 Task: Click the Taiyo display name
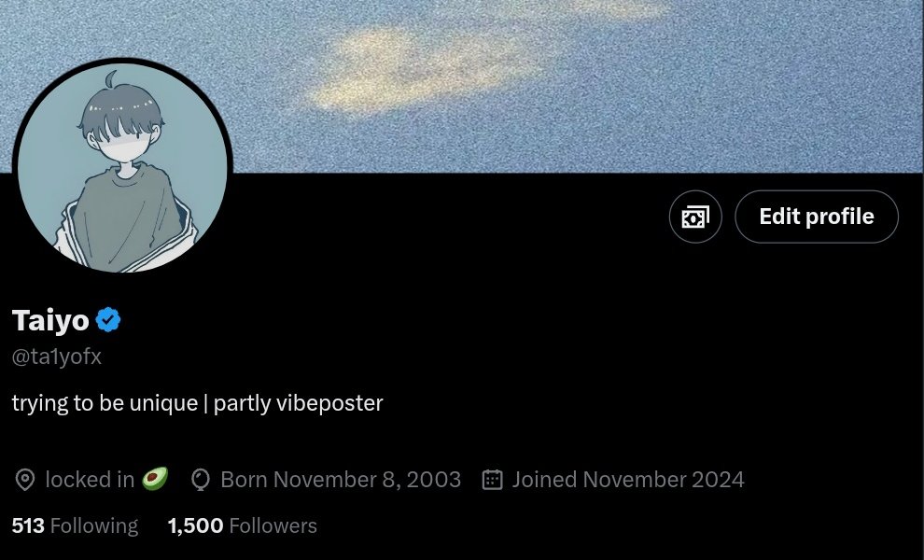click(50, 321)
